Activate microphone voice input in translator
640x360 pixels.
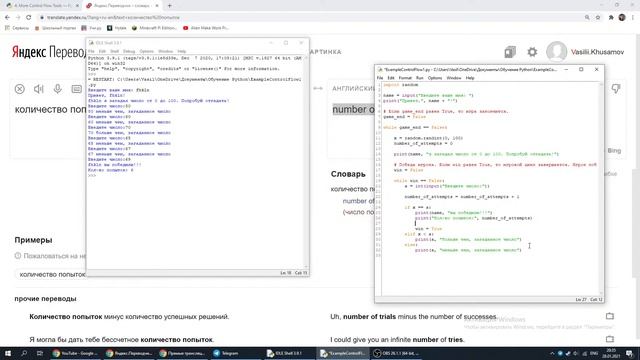(58, 89)
